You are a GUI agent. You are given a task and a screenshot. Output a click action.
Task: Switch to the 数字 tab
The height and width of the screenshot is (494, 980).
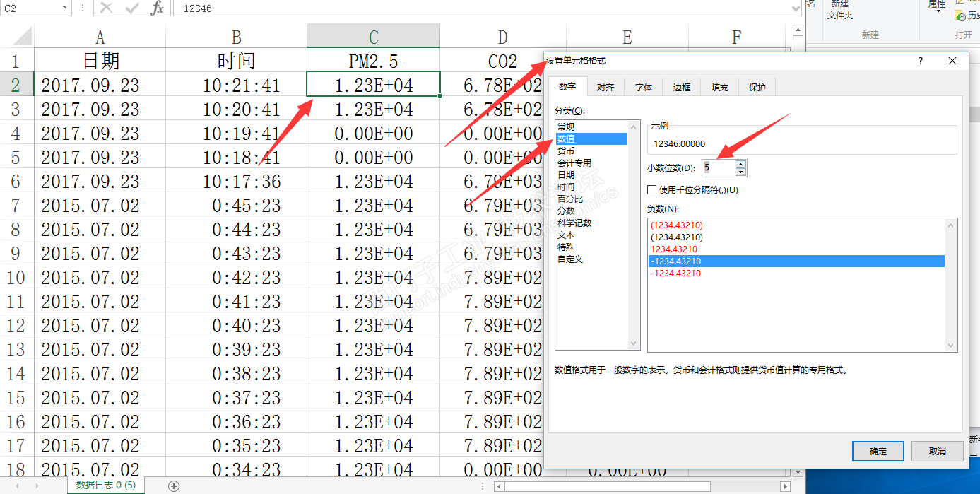point(567,86)
